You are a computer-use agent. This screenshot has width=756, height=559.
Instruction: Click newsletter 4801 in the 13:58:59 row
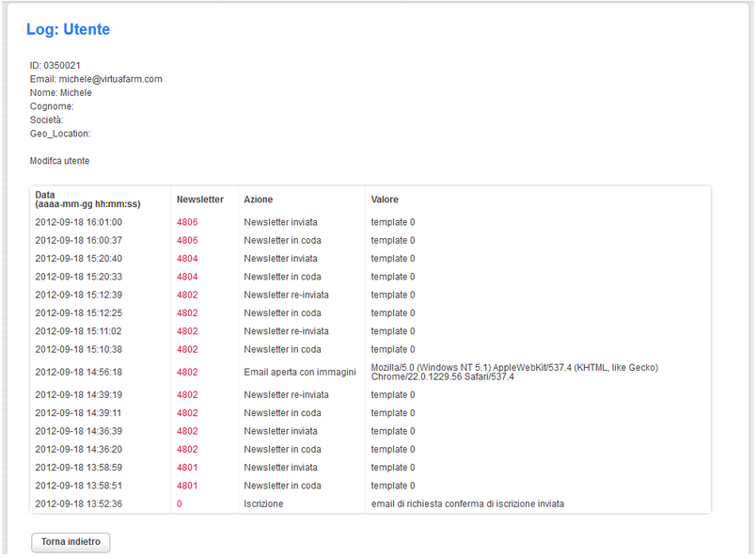coord(187,468)
